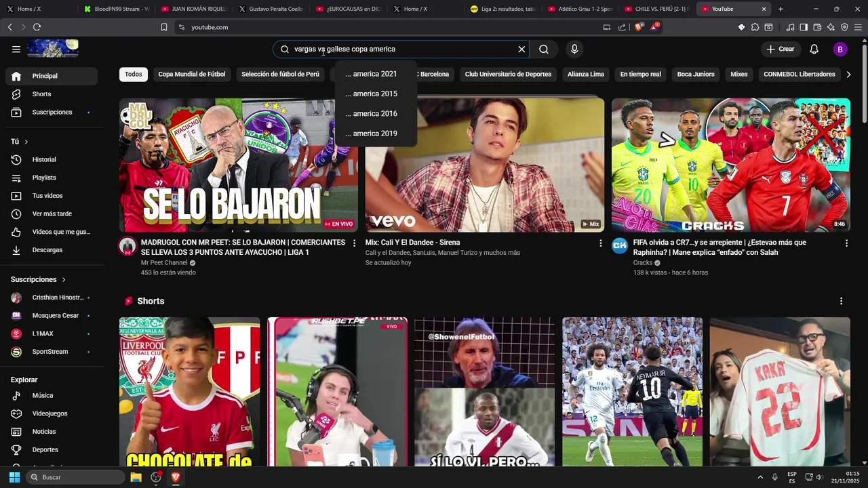Toggle the browser sidebar panel icon
Viewport: 868px width, 488px height.
click(804, 27)
